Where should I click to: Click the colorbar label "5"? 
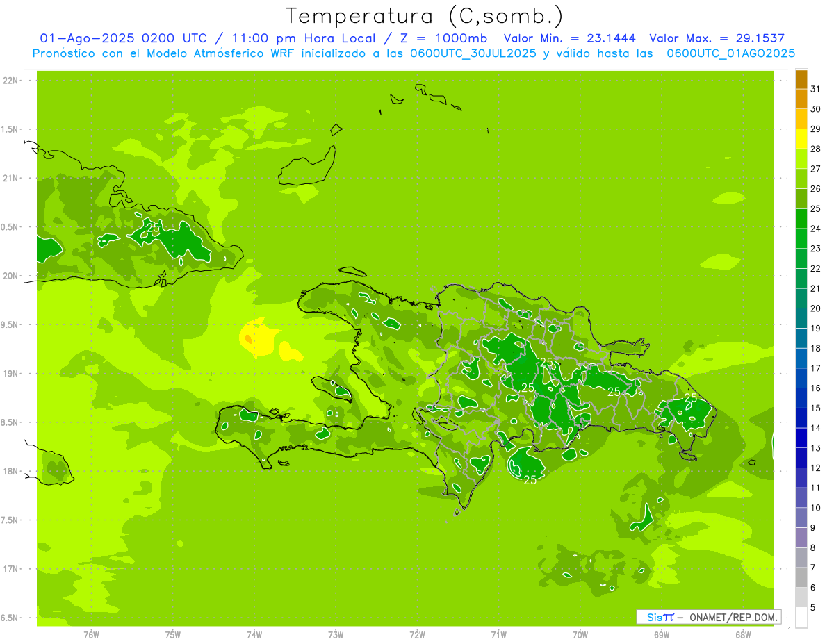click(x=813, y=607)
